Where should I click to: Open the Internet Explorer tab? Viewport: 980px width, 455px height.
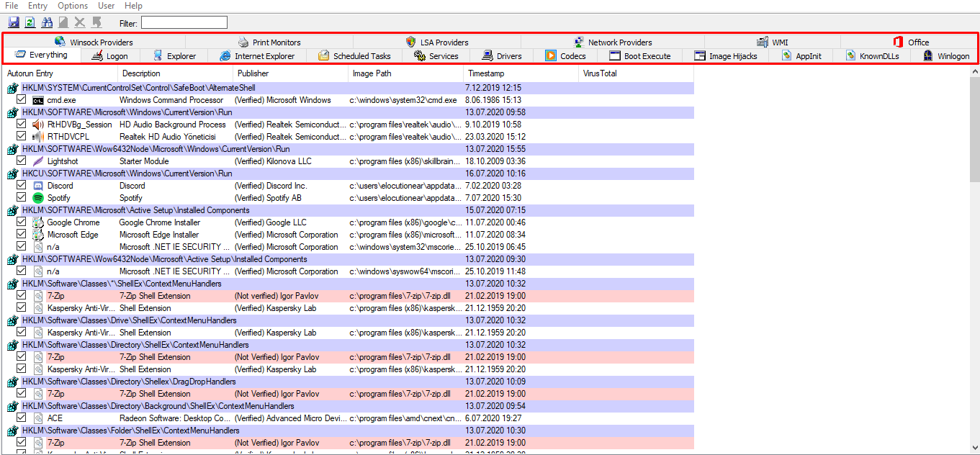pyautogui.click(x=257, y=56)
